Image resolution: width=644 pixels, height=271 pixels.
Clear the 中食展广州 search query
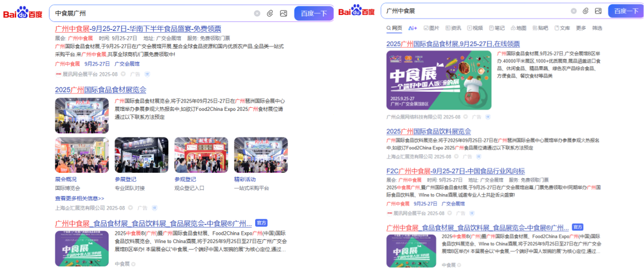(257, 13)
